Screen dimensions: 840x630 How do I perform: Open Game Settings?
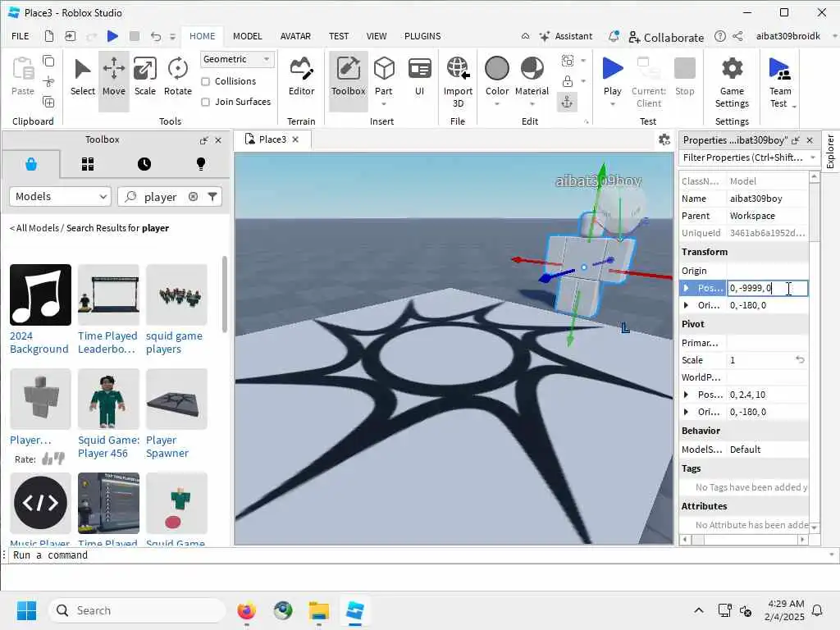732,81
